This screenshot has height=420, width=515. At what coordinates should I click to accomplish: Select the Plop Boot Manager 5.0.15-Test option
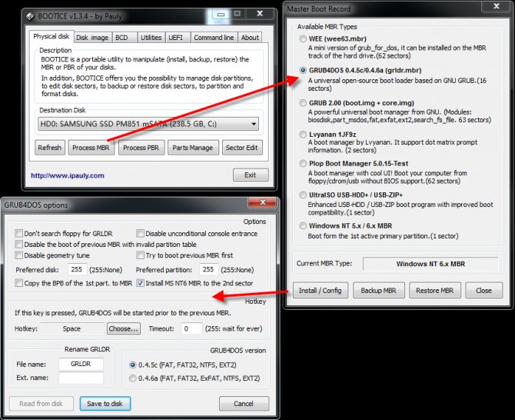pos(303,163)
